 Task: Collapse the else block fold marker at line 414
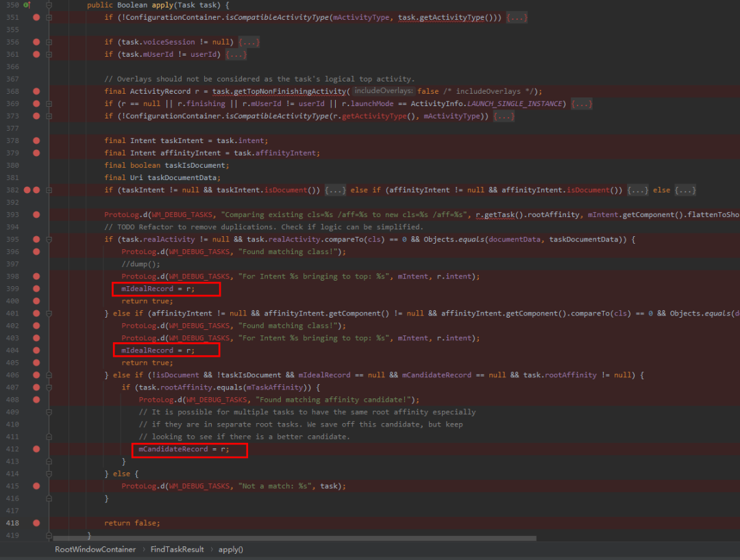[49, 474]
